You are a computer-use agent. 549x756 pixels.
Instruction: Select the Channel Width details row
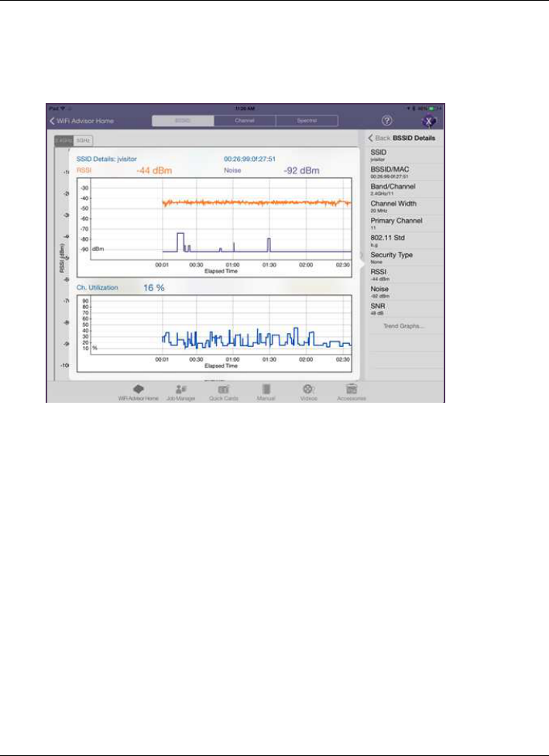[405, 207]
